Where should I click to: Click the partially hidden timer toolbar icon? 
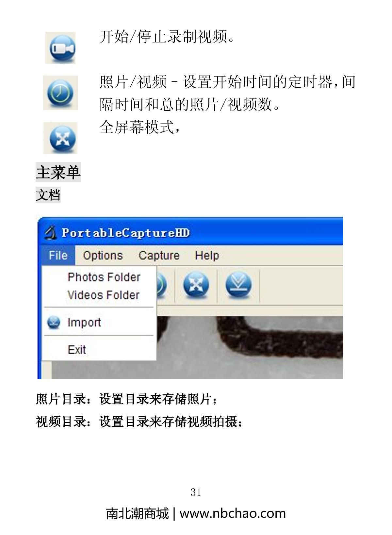coord(162,285)
